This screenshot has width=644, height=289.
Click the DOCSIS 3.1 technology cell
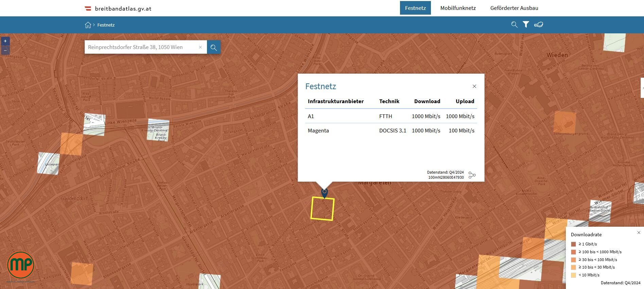coord(393,130)
